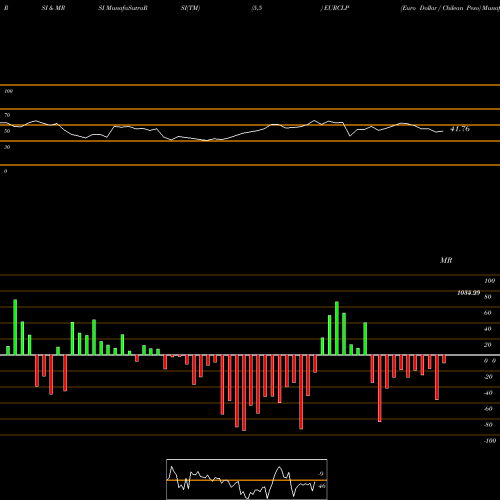
Task: Click the MR panel title label
Action: coord(446,260)
